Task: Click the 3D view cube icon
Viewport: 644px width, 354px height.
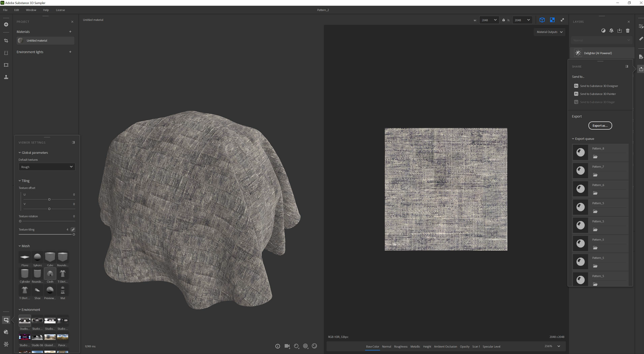Action: [542, 20]
